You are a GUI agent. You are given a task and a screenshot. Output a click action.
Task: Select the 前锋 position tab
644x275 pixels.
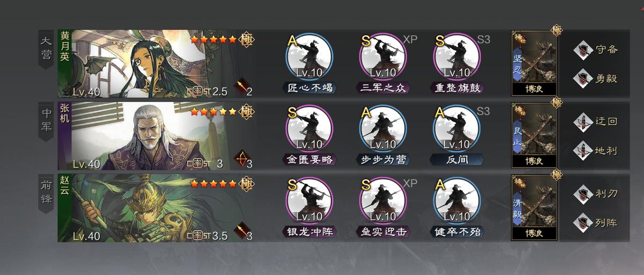pos(47,193)
